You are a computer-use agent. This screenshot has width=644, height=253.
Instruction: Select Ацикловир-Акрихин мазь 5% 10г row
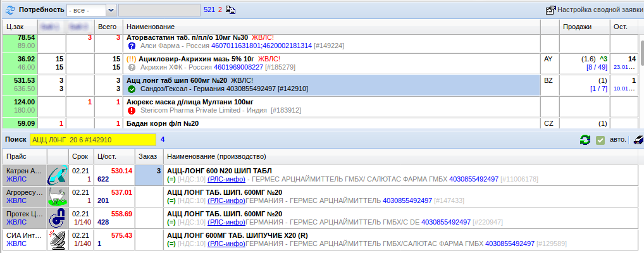click(332, 63)
